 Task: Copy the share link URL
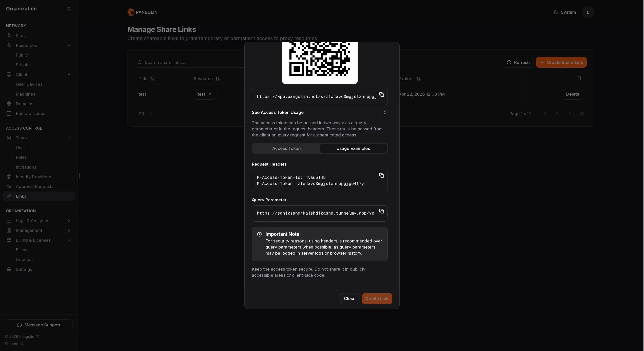(x=381, y=95)
